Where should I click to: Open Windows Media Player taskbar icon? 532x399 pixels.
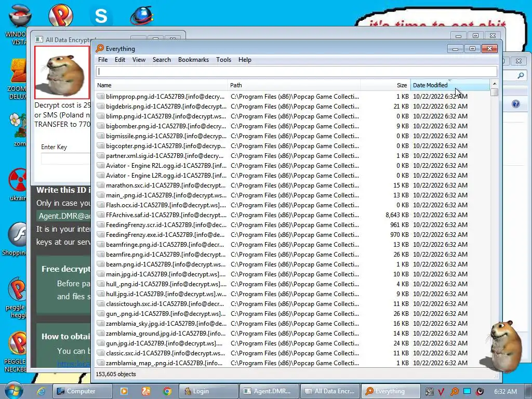pyautogui.click(x=124, y=391)
